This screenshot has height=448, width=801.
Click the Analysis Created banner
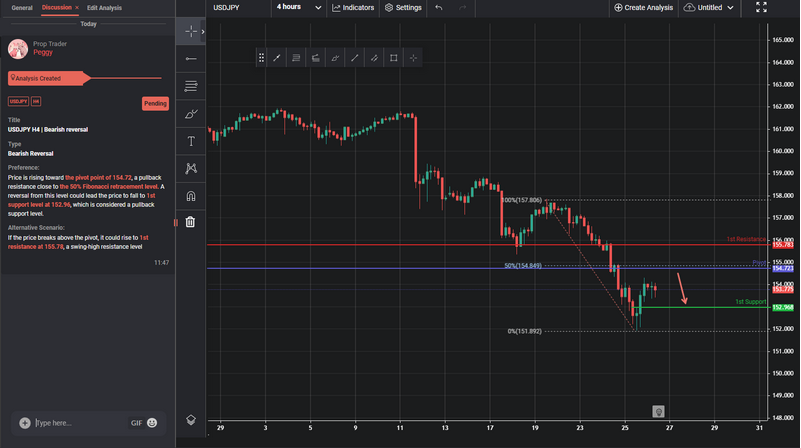pos(49,78)
